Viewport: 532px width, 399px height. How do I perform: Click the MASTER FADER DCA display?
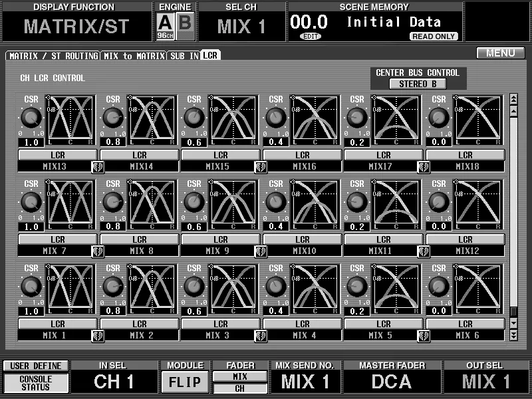click(x=392, y=382)
